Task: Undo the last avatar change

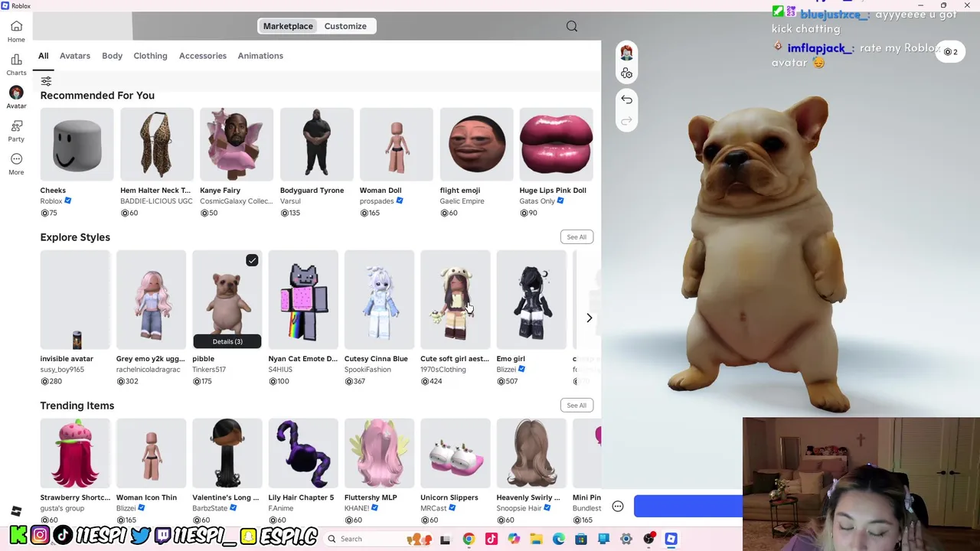Action: (626, 99)
